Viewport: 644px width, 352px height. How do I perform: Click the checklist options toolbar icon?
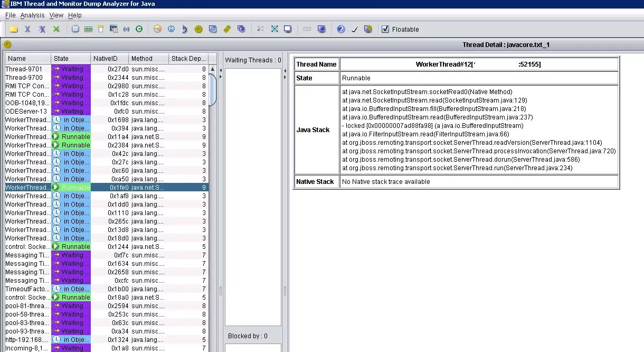pyautogui.click(x=260, y=29)
